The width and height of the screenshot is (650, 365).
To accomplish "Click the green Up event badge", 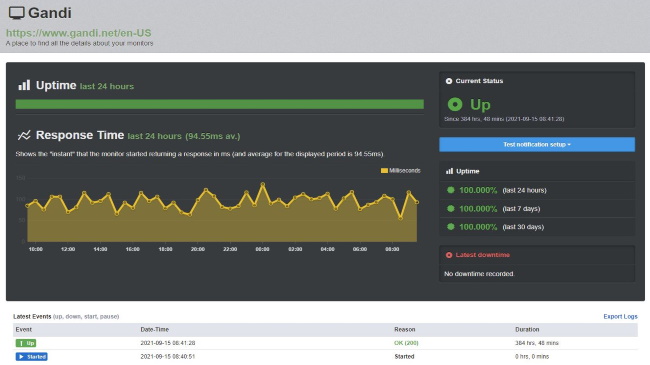I will click(26, 343).
